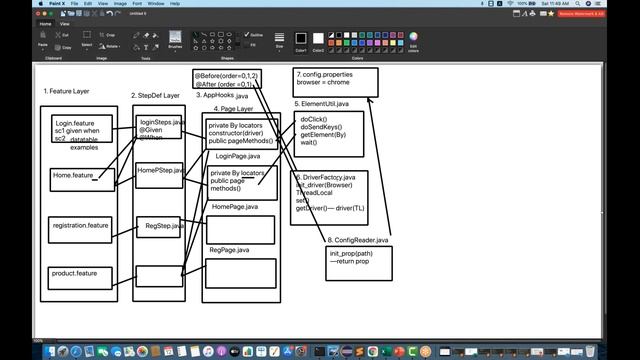This screenshot has height=360, width=640.
Task: Click the Open folder icon in title bar
Action: (71, 13)
